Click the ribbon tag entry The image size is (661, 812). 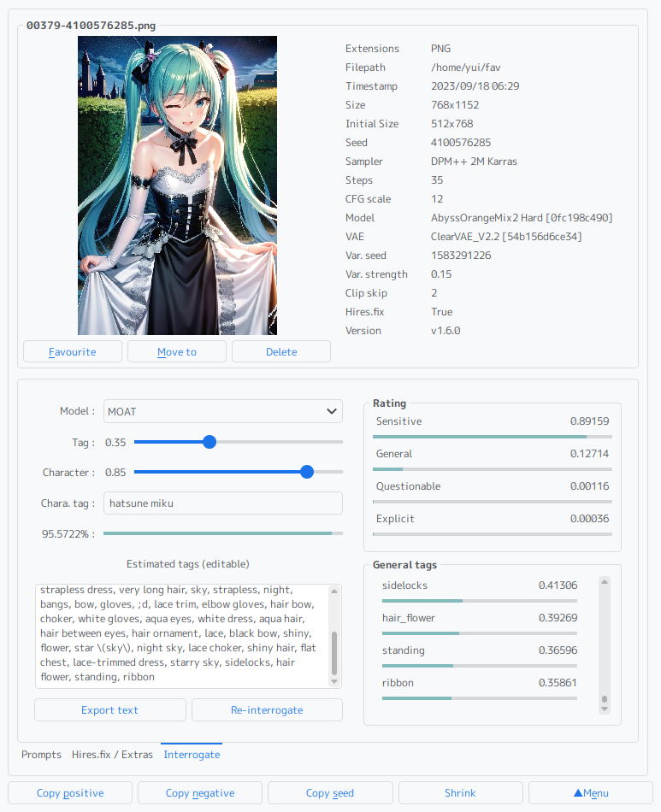(479, 688)
